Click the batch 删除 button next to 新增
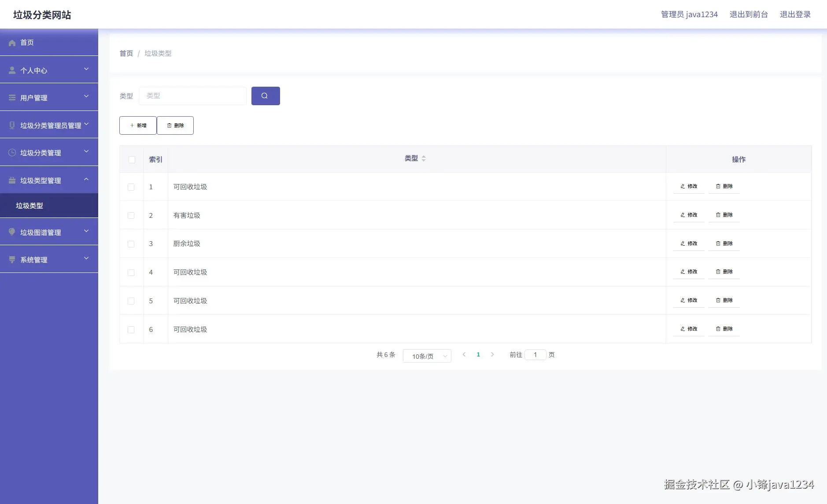The width and height of the screenshot is (827, 504). pos(175,125)
